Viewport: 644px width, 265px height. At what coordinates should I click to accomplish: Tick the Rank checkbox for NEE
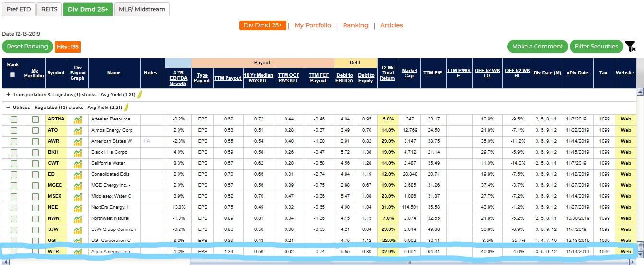tap(13, 207)
